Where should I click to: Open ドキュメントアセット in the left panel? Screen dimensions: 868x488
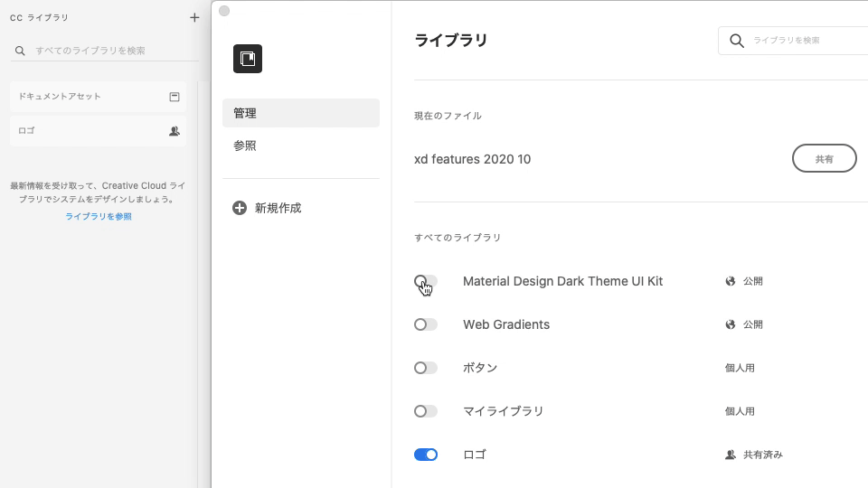(98, 97)
